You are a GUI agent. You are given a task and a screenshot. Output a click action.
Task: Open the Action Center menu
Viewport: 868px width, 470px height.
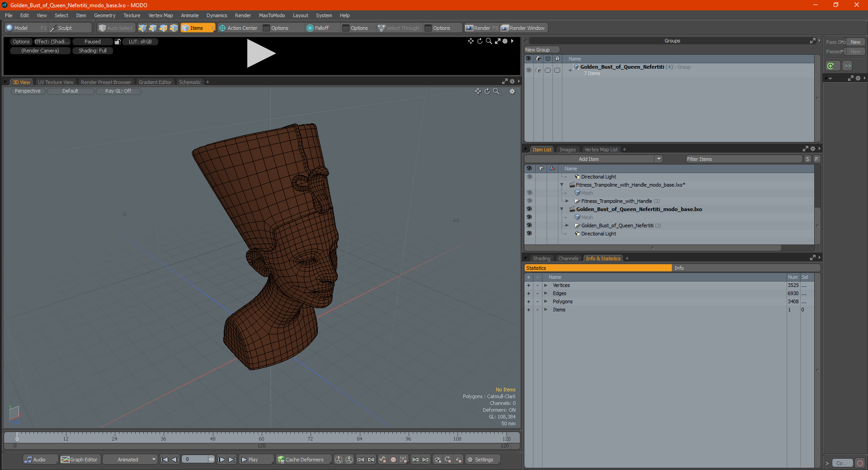[x=238, y=28]
